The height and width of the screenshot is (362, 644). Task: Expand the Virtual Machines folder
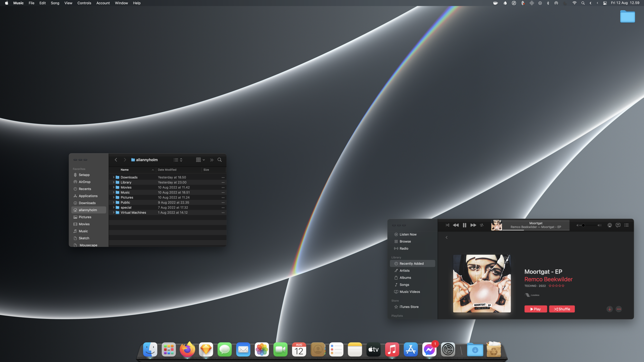point(114,213)
